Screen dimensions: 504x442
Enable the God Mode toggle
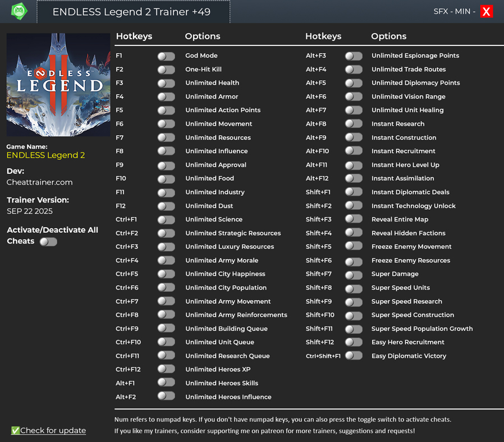[x=166, y=56]
